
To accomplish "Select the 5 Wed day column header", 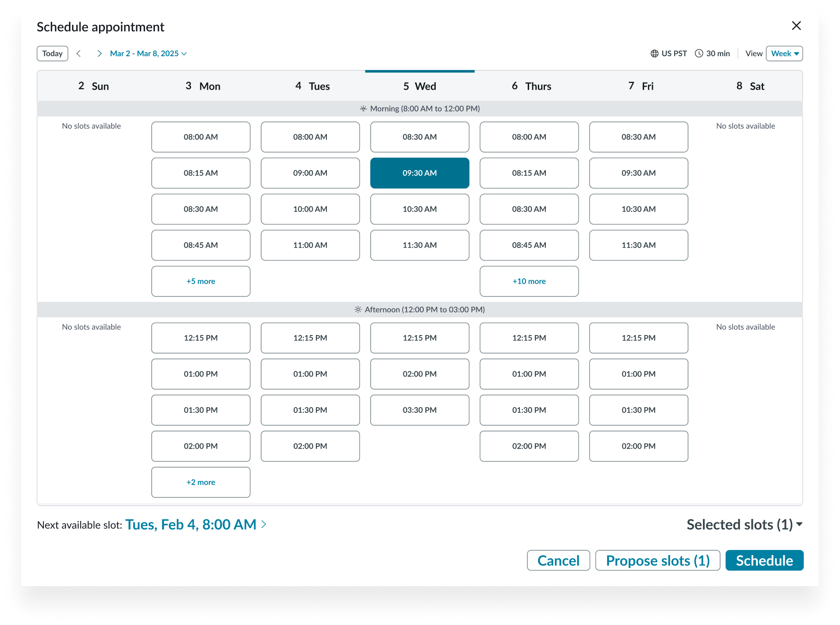I will coord(419,86).
